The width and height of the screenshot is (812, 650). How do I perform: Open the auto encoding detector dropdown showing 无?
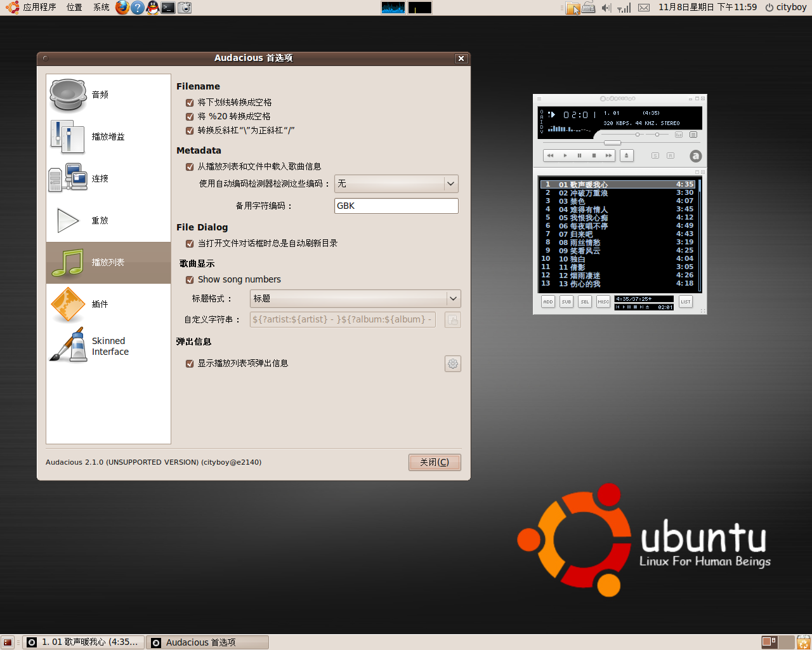click(396, 183)
